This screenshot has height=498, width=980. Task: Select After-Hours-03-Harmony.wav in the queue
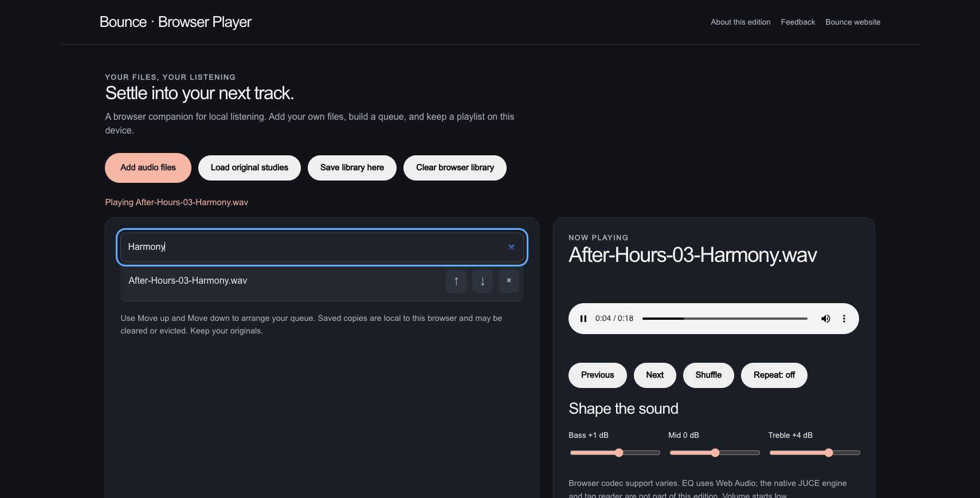[x=187, y=281]
